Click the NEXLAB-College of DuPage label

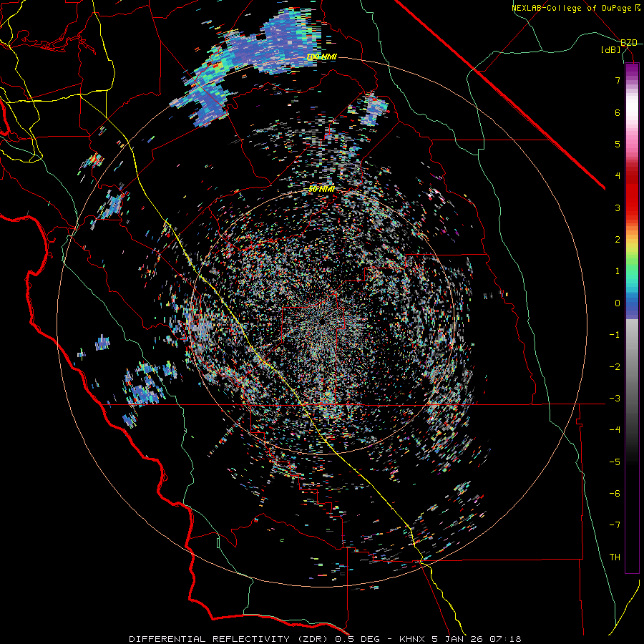click(571, 8)
